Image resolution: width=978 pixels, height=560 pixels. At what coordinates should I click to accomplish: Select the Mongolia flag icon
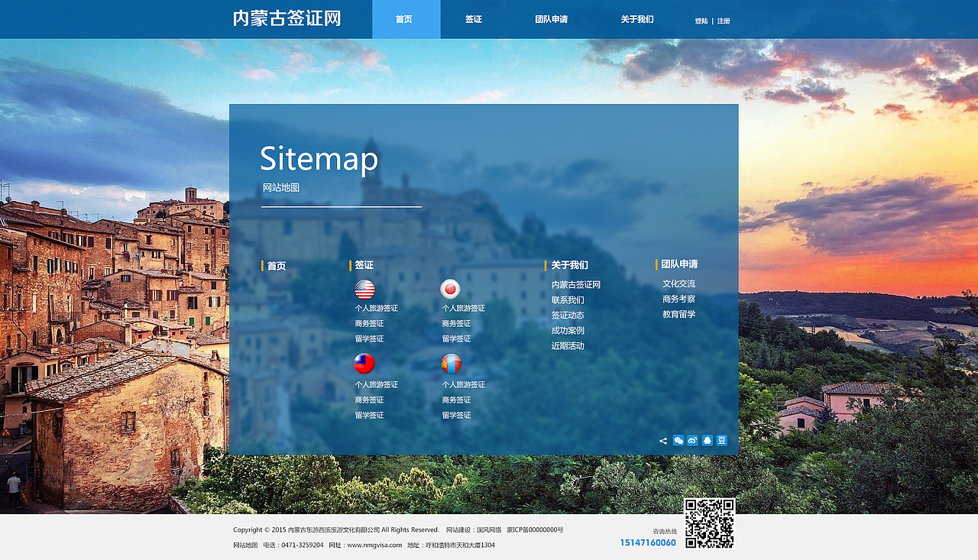[452, 364]
